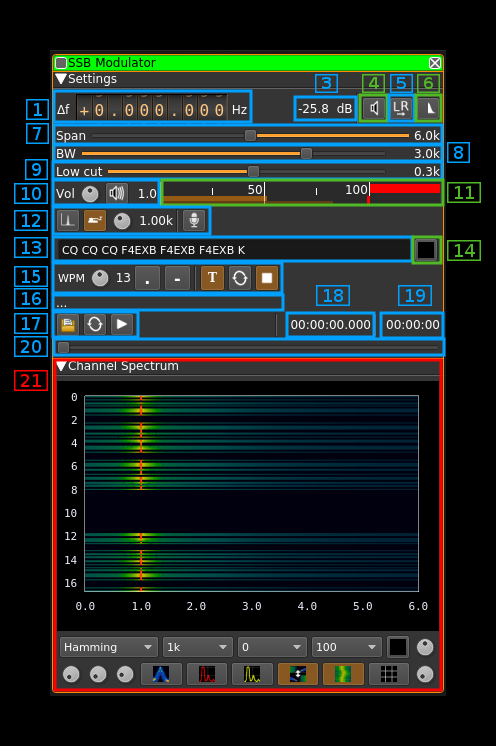Viewport: 496px width, 746px height.
Task: Open the Hamming FFT window dropdown
Action: coord(109,647)
